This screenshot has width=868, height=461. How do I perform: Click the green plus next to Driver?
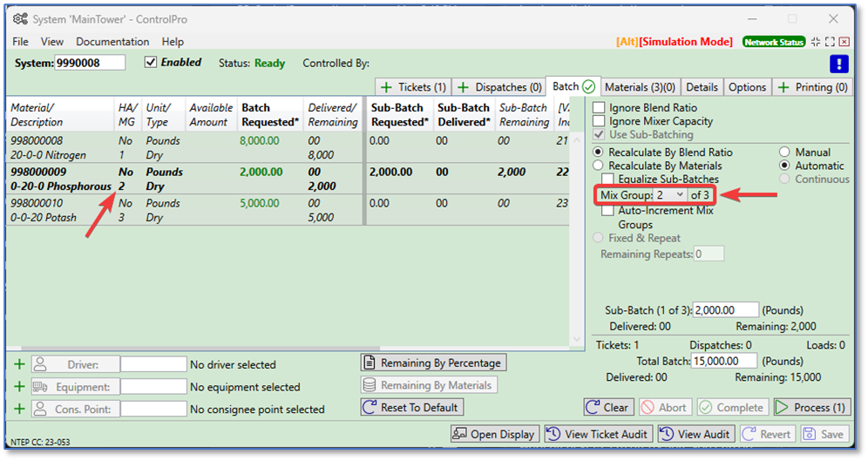pyautogui.click(x=19, y=364)
